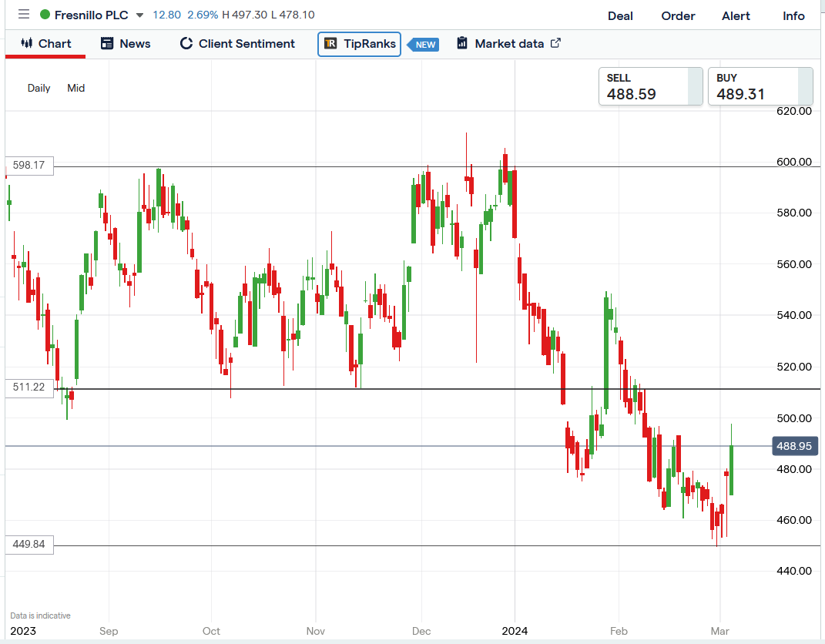Open the hamburger menu icon
Viewport: 825px width, 644px height.
[24, 14]
